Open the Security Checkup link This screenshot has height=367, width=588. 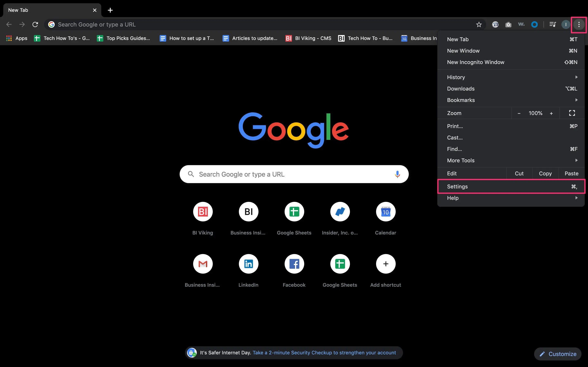pyautogui.click(x=324, y=353)
